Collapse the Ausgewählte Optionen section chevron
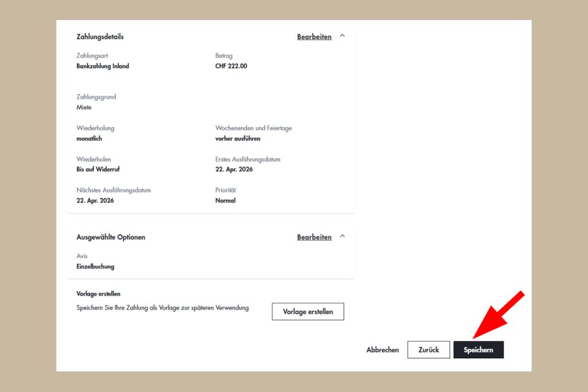 coord(343,236)
